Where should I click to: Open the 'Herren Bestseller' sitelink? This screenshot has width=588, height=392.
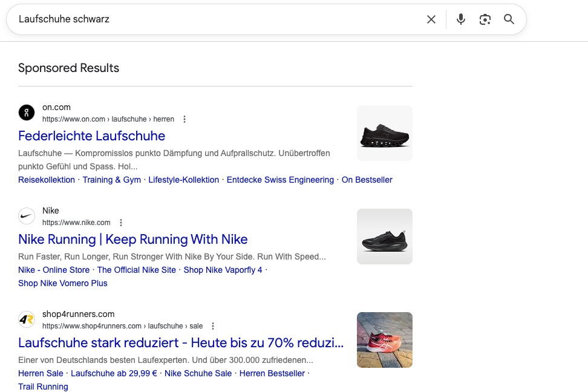coord(272,374)
